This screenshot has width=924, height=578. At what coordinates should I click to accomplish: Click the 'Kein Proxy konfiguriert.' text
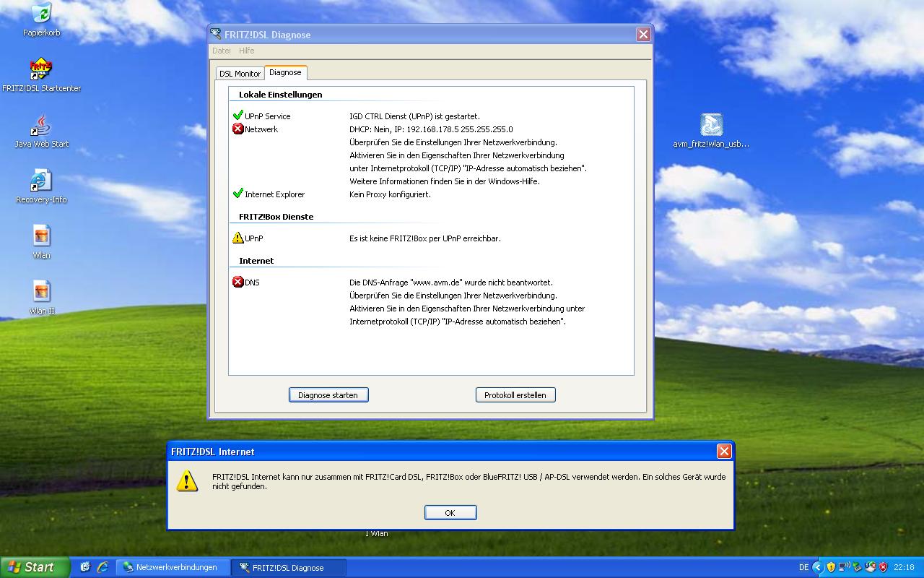tap(390, 194)
